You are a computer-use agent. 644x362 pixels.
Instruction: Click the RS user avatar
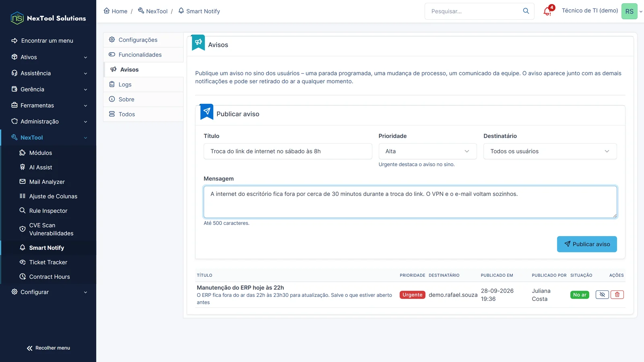pos(629,11)
